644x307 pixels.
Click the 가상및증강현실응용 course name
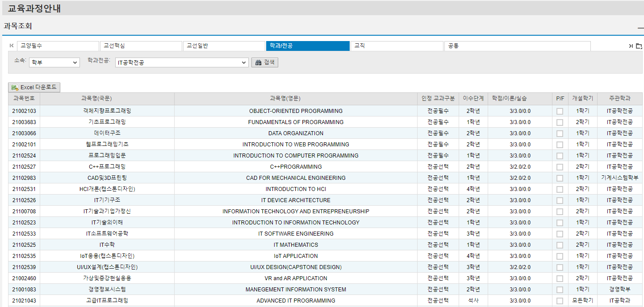click(x=107, y=278)
